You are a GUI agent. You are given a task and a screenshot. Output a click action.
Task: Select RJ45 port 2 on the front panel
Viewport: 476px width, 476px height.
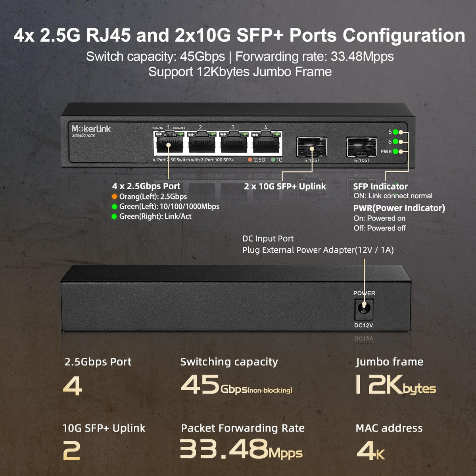click(201, 144)
